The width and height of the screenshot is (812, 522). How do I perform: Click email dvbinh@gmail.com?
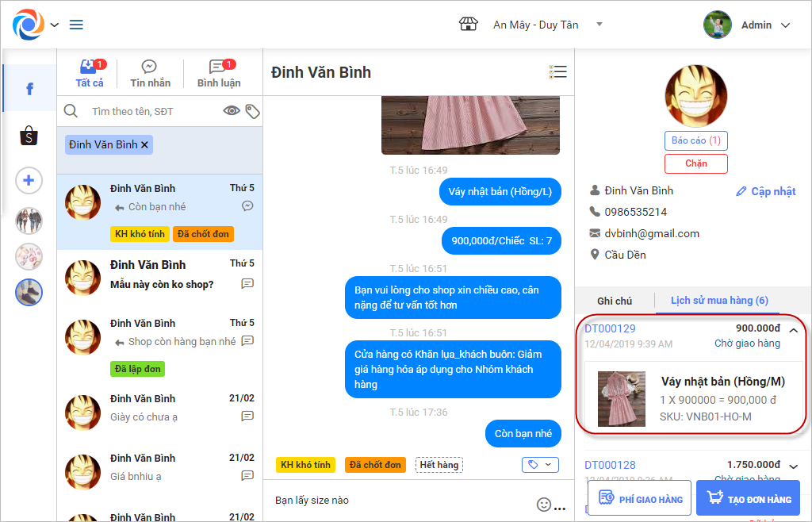[x=652, y=233]
